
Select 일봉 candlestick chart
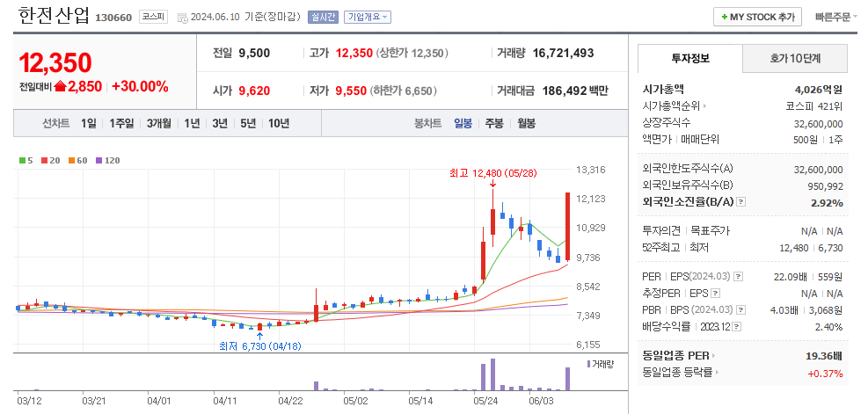click(463, 123)
